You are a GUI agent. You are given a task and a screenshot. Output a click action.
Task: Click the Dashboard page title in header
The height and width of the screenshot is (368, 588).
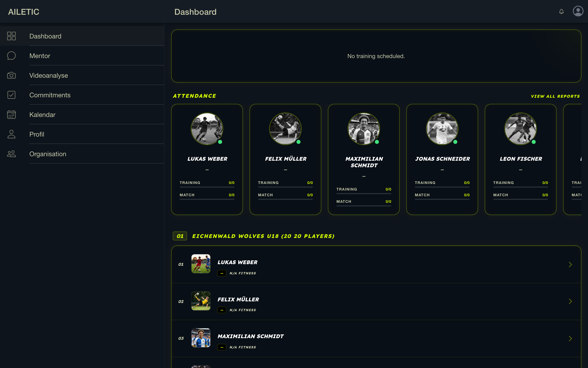pyautogui.click(x=195, y=12)
